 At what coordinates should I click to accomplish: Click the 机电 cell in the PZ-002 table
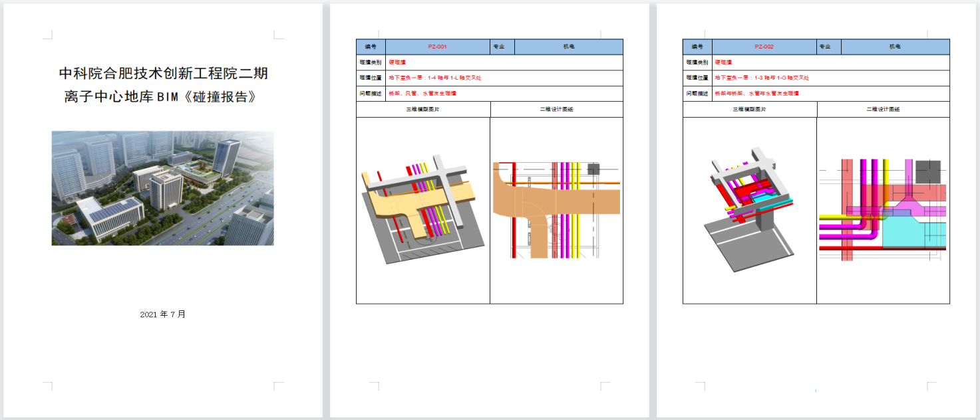[895, 47]
